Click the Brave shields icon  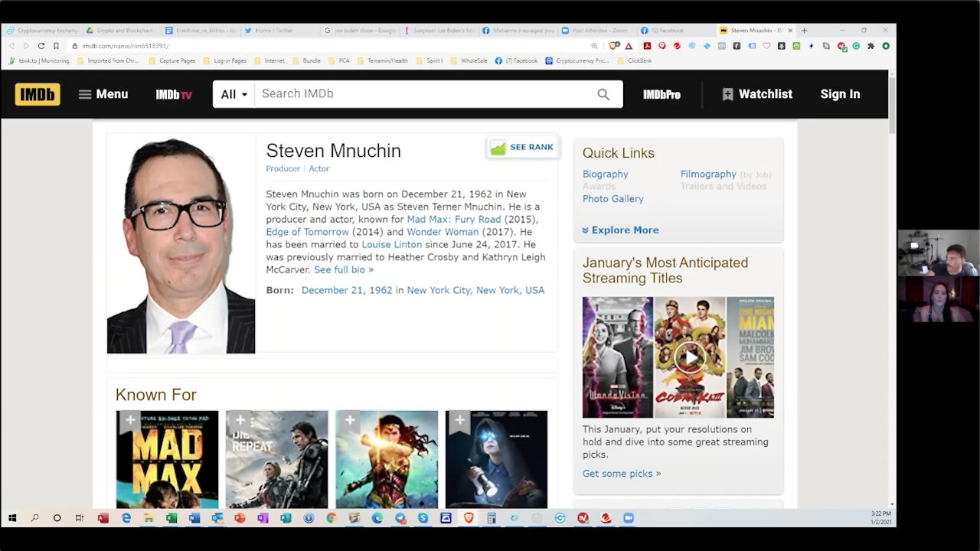click(x=614, y=46)
